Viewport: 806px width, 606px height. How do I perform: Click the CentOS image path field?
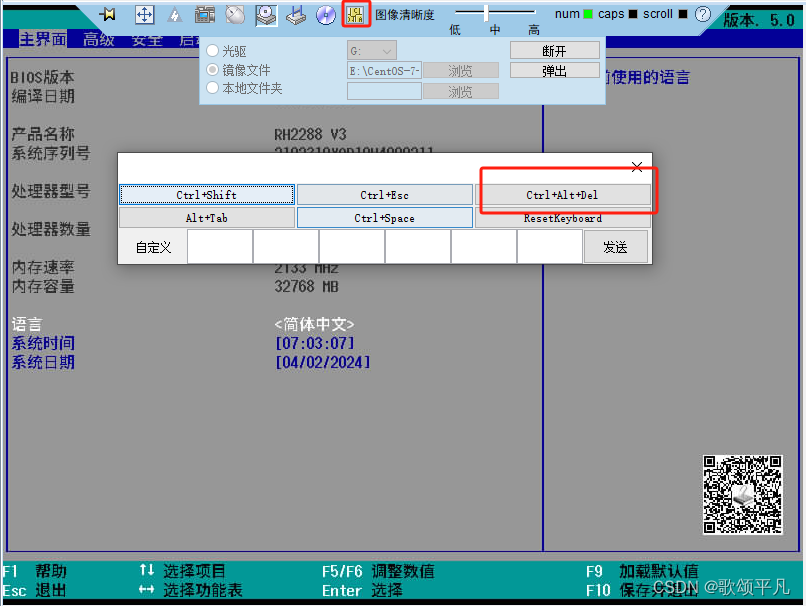(x=384, y=70)
